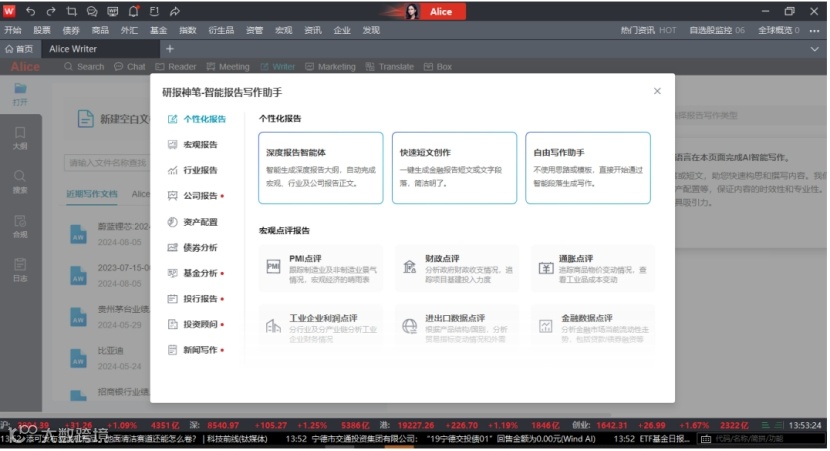Select 投资顾问 category
The height and width of the screenshot is (451, 830).
coord(195,324)
